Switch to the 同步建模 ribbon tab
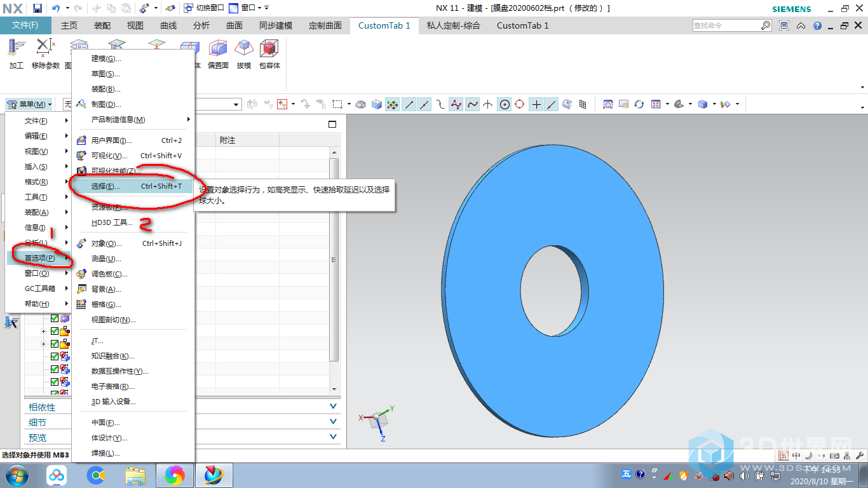Viewport: 868px width, 488px height. (276, 25)
